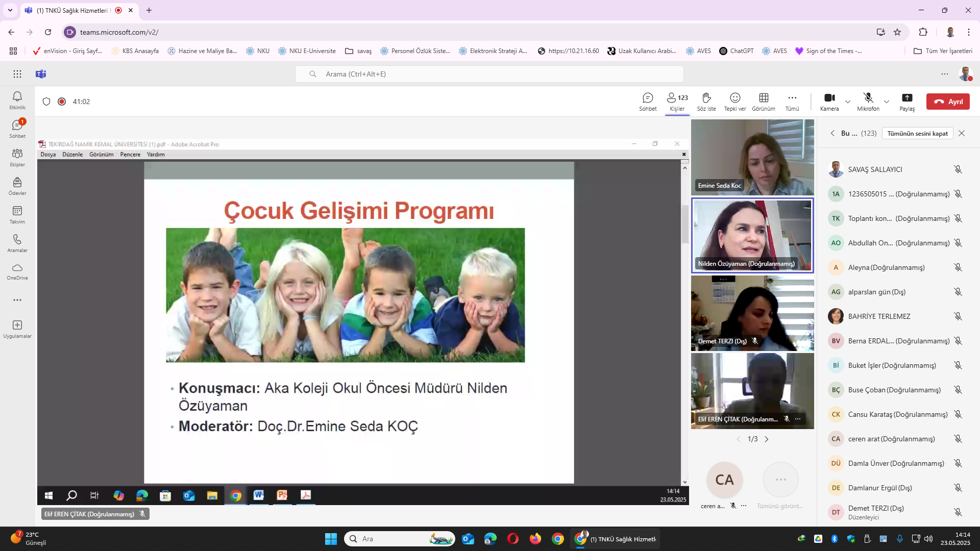Open Pencere menu in Acrobat window

pyautogui.click(x=130, y=155)
